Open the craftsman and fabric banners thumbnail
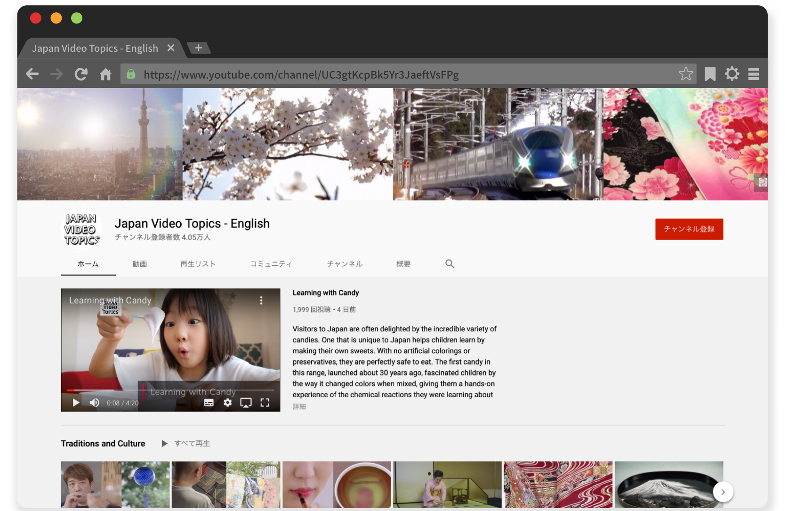Viewport: 812px width, 511px height. point(226,485)
